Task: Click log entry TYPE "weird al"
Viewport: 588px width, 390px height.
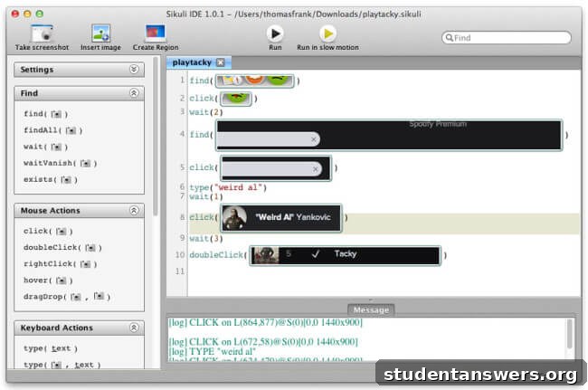Action: 213,352
